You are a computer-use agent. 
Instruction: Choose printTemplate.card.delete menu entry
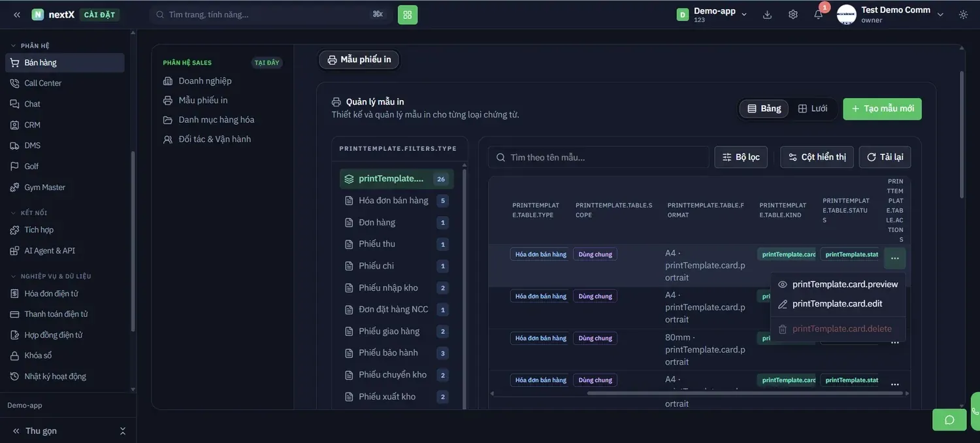[x=838, y=329]
